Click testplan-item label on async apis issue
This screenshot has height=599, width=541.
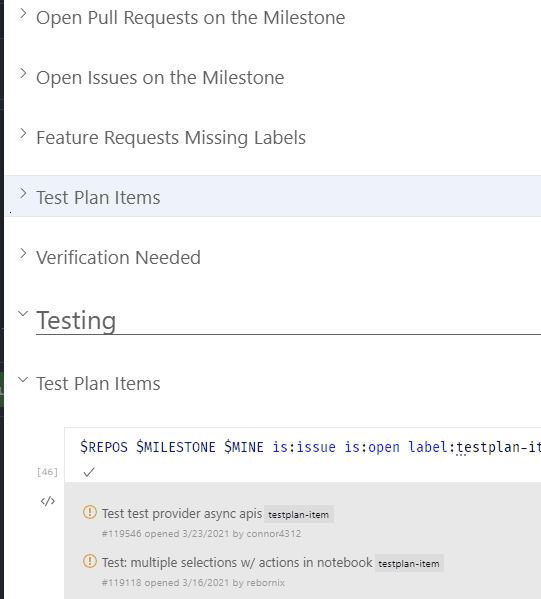298,515
